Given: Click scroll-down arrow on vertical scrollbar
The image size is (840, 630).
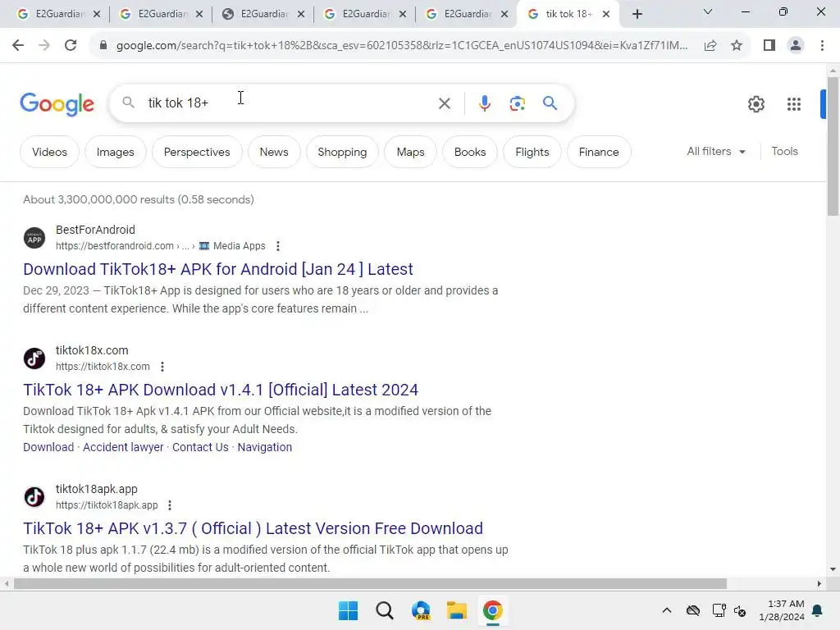Looking at the screenshot, I should tap(833, 569).
